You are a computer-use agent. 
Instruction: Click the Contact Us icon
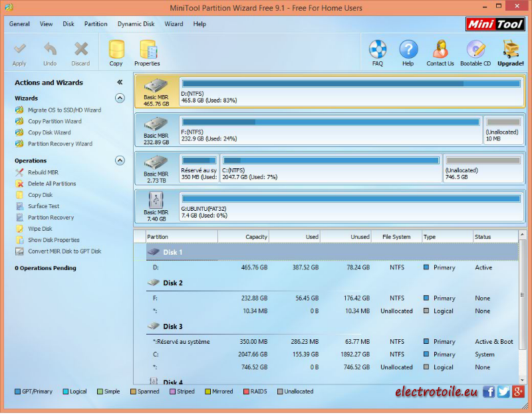440,49
